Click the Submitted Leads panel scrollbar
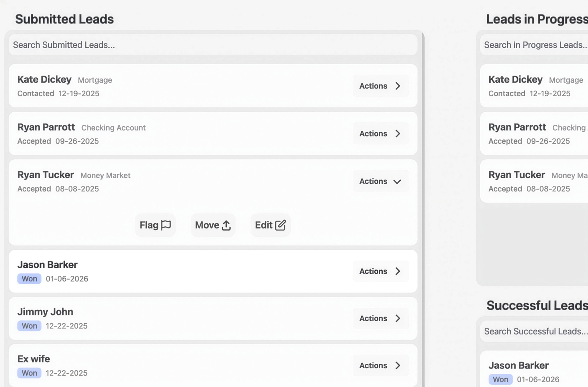The image size is (588, 387). [x=423, y=198]
